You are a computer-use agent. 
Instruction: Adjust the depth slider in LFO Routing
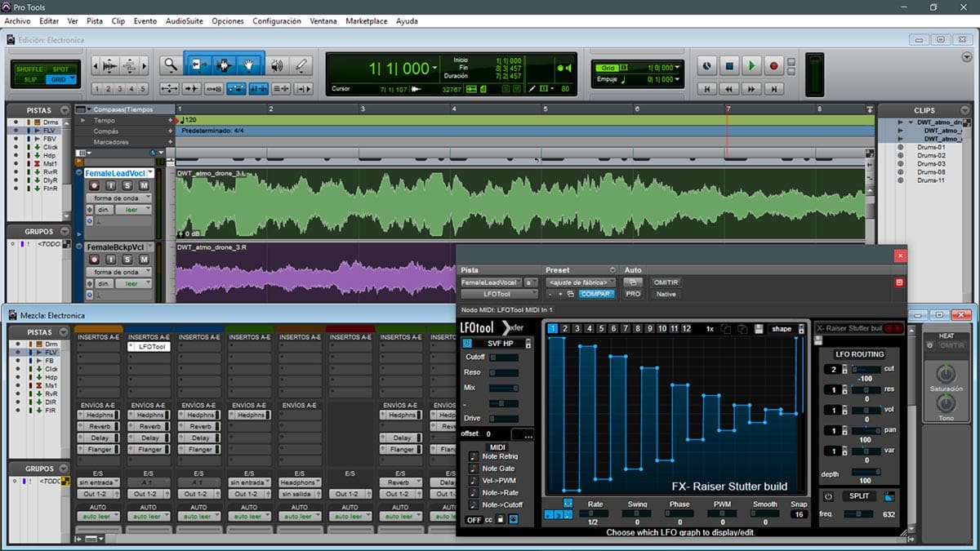tap(866, 472)
